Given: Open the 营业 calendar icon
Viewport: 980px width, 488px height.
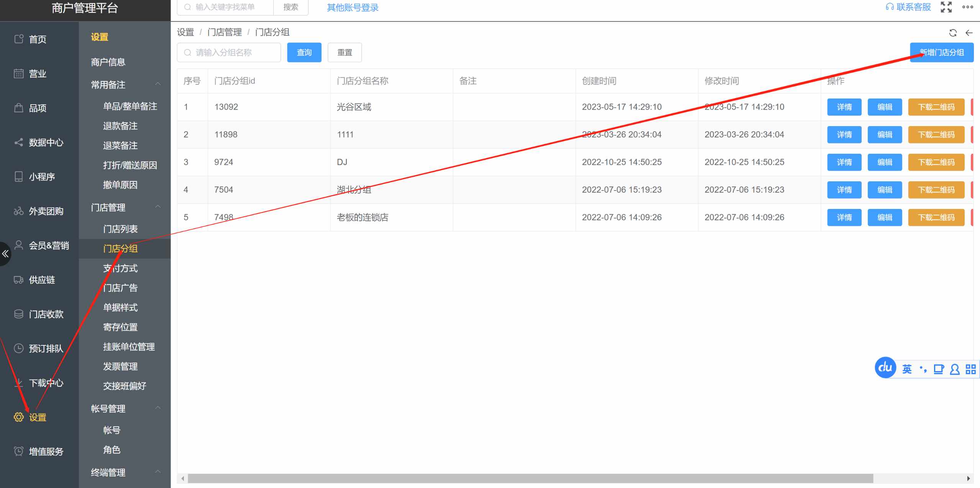Looking at the screenshot, I should [x=19, y=73].
